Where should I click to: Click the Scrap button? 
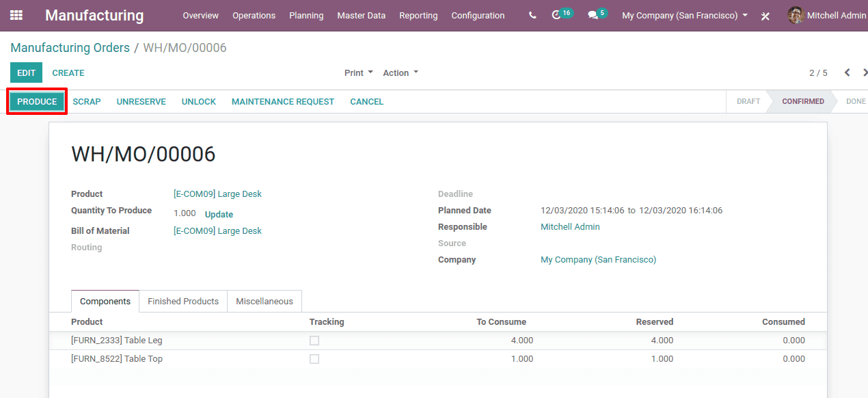[x=87, y=101]
